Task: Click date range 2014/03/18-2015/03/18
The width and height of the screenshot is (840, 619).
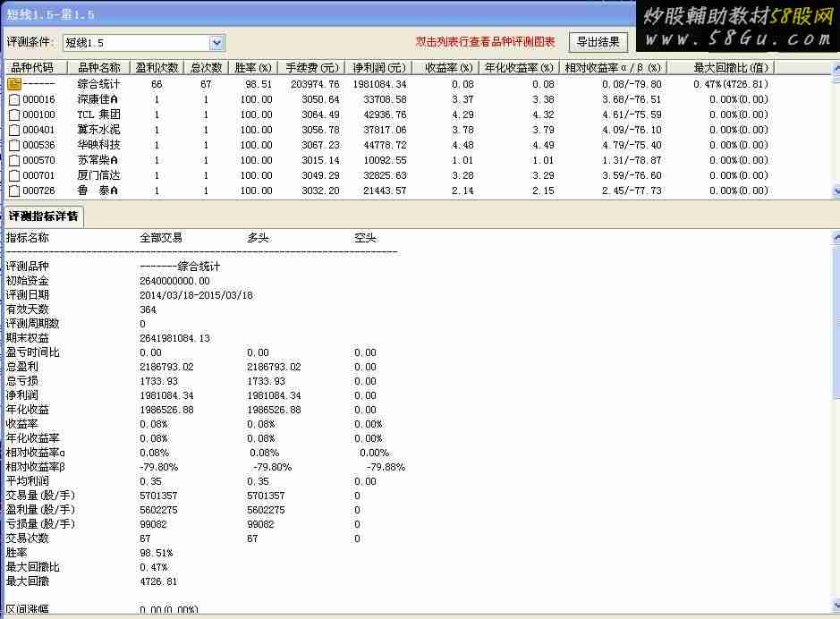Action: 196,295
